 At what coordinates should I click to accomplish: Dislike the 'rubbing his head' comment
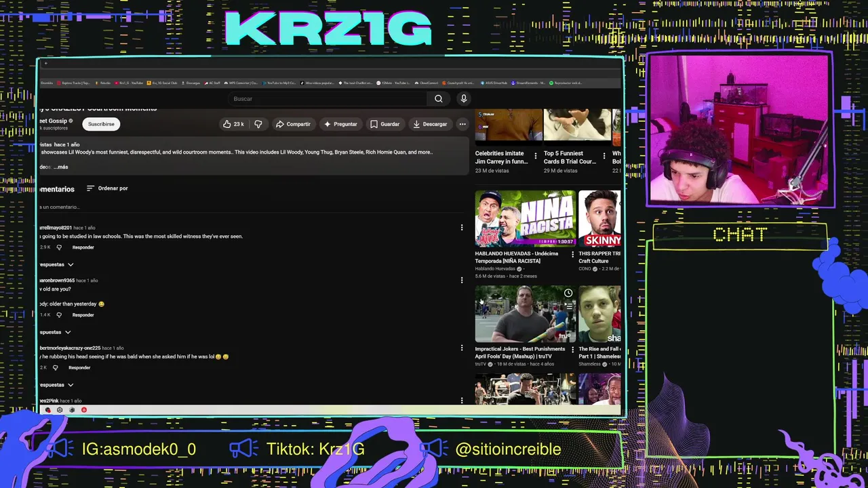(55, 367)
